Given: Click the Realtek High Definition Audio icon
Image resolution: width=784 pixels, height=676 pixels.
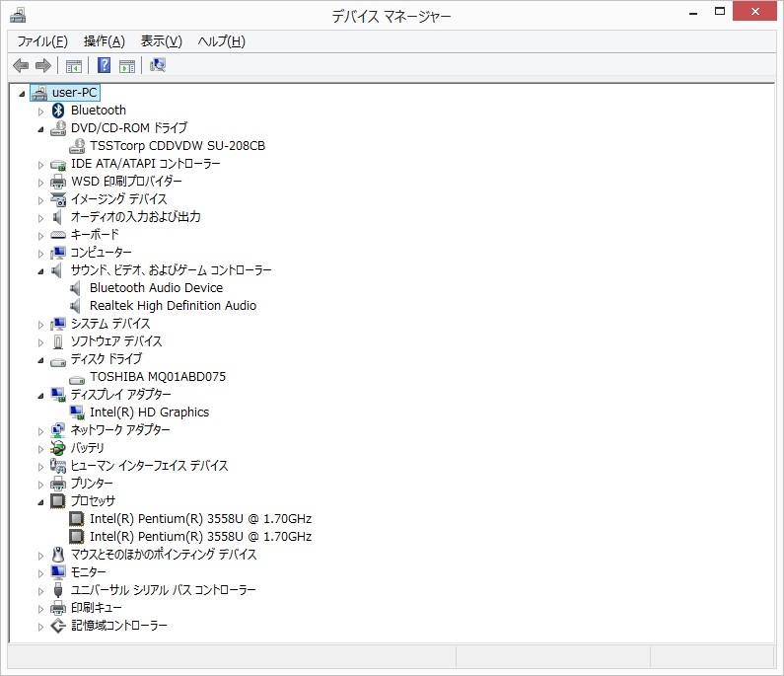Looking at the screenshot, I should pos(76,306).
